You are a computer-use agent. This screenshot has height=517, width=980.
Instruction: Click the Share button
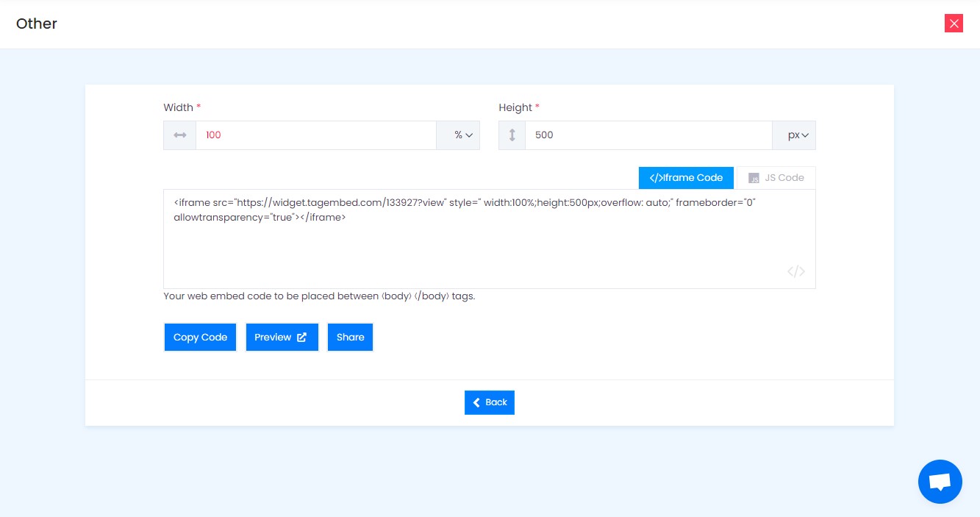[x=350, y=337]
